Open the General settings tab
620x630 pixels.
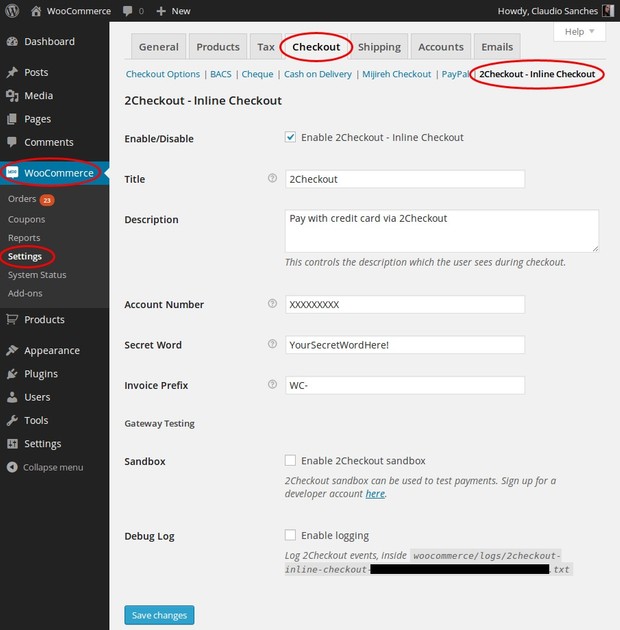pos(159,47)
